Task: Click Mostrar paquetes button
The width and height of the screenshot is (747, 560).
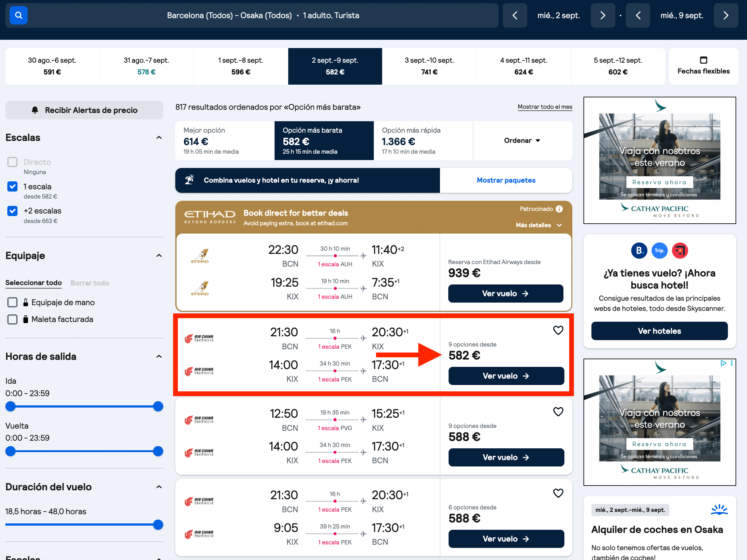Action: (506, 180)
